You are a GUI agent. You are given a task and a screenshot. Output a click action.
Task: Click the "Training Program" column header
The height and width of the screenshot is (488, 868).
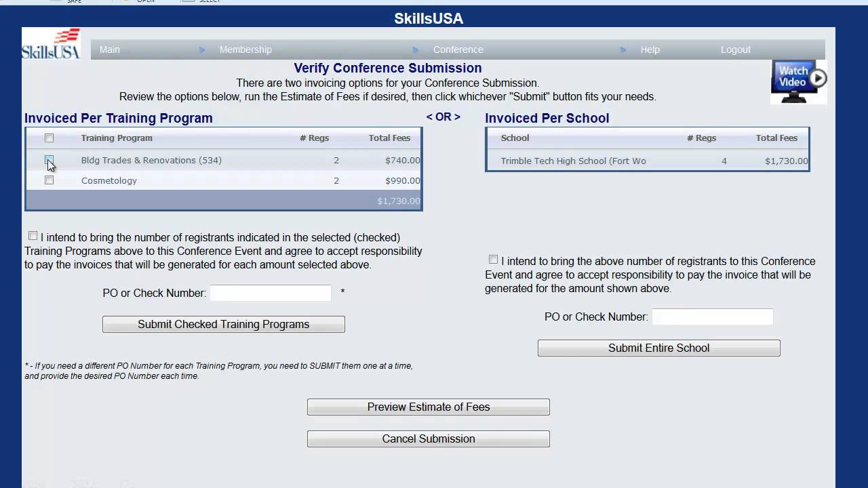pyautogui.click(x=117, y=138)
